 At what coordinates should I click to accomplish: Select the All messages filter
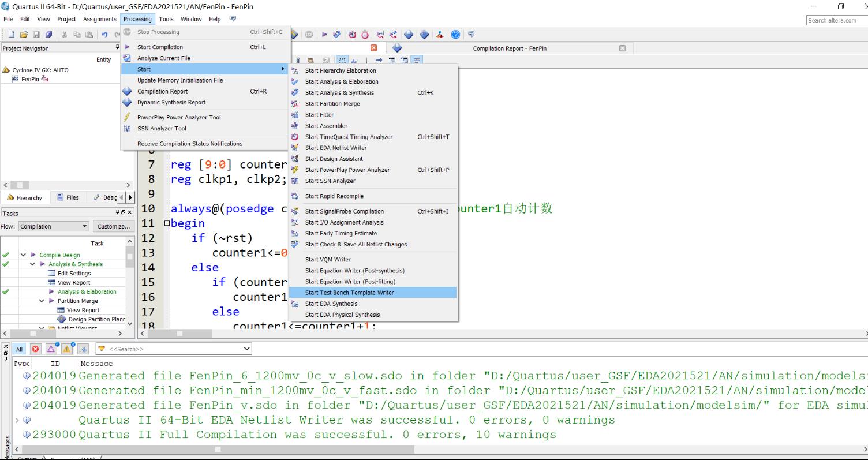tap(19, 349)
